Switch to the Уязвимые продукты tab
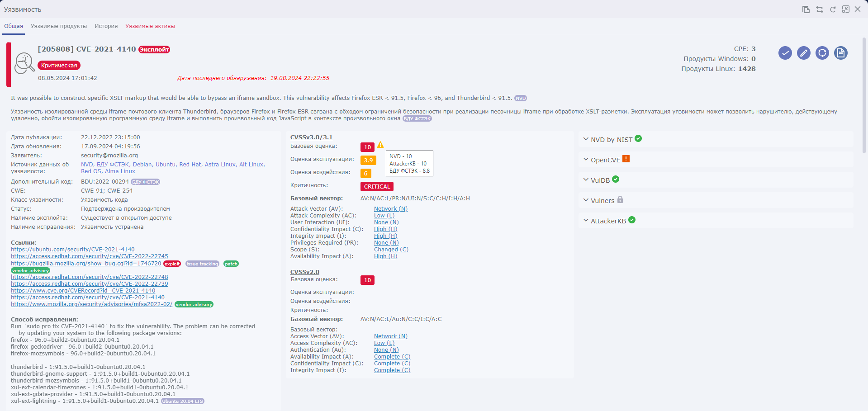Screen dimensions: 868x411 coord(59,26)
